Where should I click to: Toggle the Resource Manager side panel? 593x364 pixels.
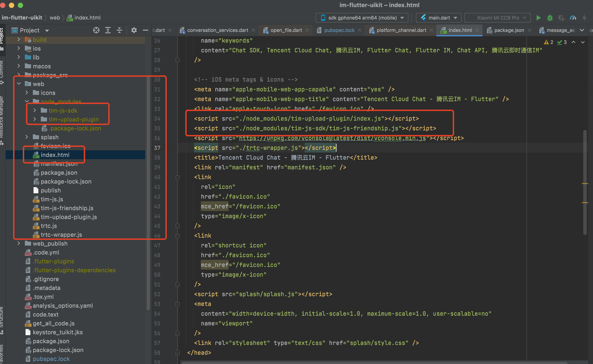[2, 120]
